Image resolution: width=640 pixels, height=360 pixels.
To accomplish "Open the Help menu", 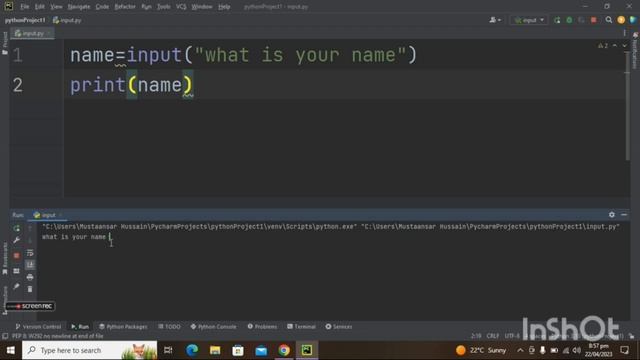I will [224, 7].
